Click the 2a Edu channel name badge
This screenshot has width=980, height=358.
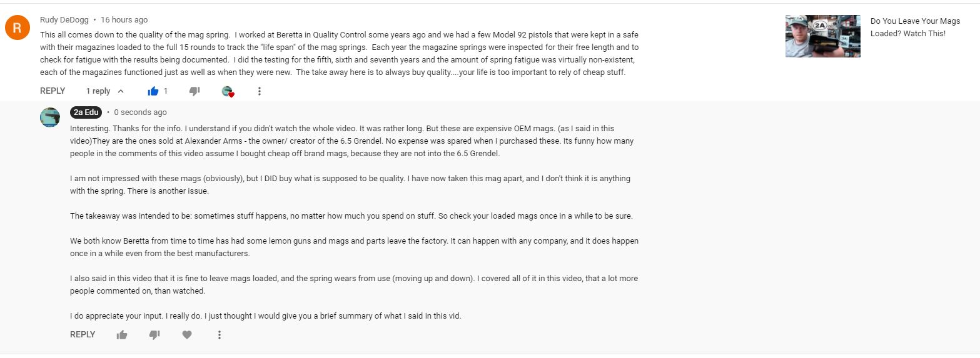(x=86, y=112)
